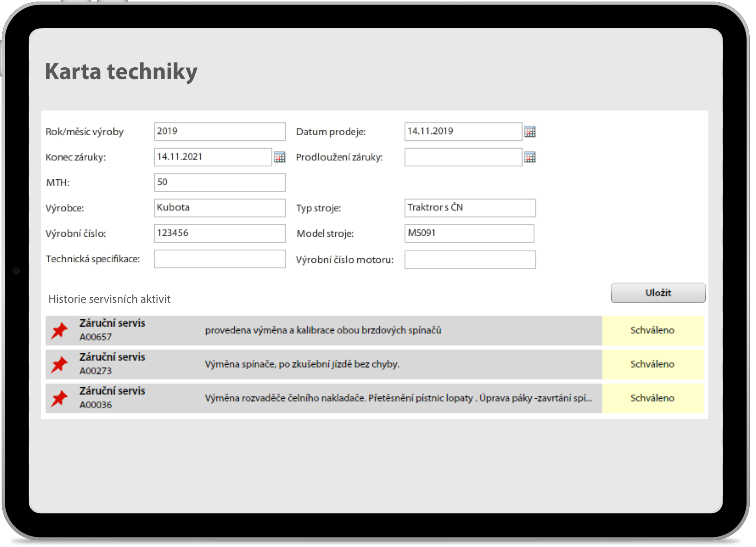Select the Schváleno status of record A00273

[x=652, y=365]
